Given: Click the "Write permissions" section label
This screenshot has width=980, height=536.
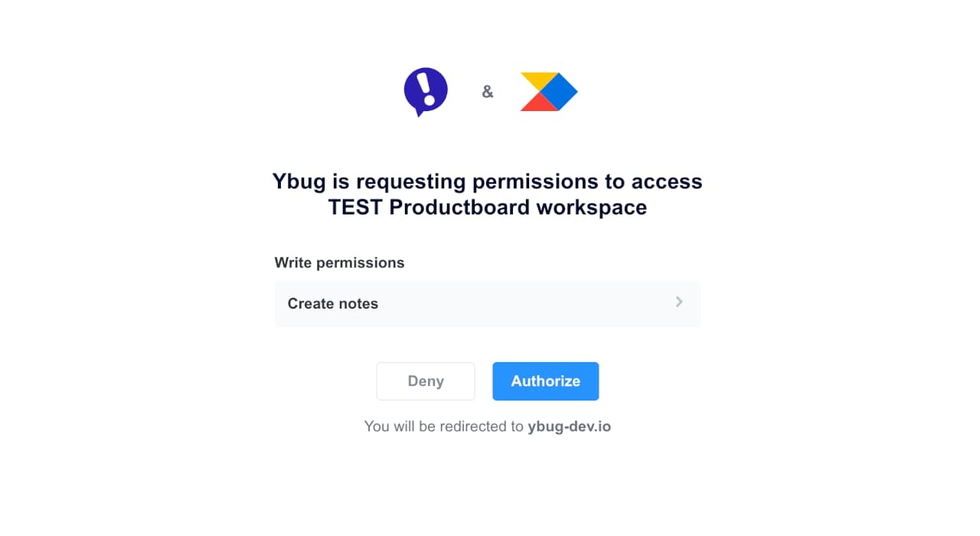Looking at the screenshot, I should (x=339, y=263).
